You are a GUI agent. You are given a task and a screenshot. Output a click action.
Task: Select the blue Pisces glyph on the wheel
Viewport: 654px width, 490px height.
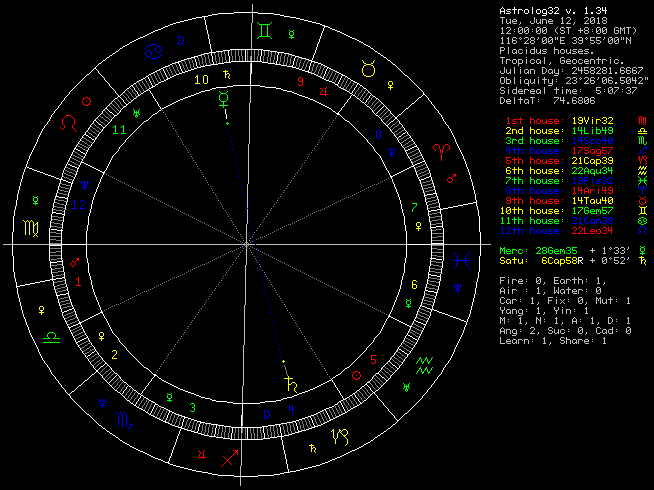(x=459, y=260)
